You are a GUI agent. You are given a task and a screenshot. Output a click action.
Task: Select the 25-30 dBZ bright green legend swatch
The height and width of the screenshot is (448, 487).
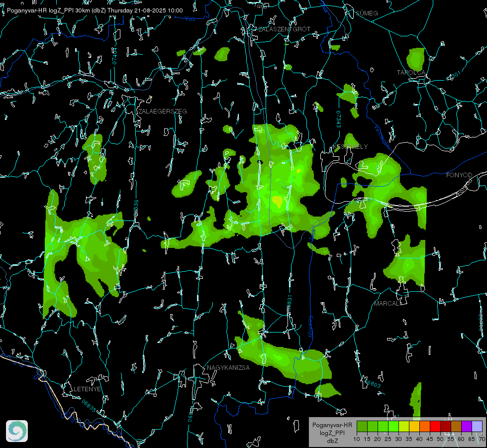coord(393,426)
